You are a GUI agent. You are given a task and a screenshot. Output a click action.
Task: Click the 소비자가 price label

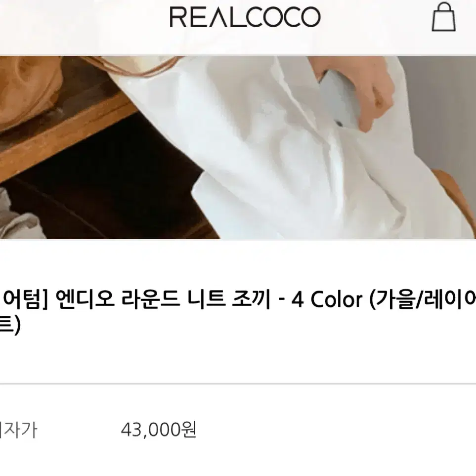point(18,430)
